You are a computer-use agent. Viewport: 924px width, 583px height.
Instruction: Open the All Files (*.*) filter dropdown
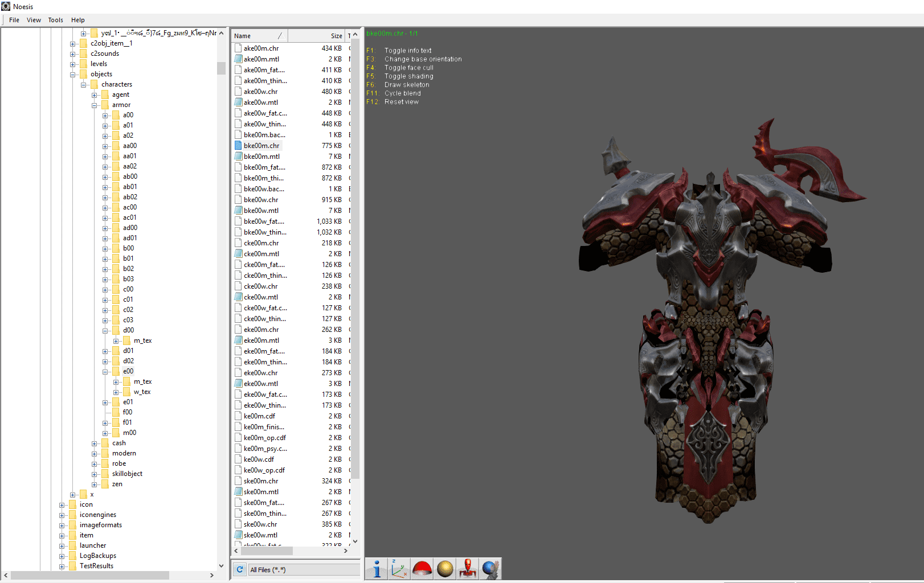[304, 569]
